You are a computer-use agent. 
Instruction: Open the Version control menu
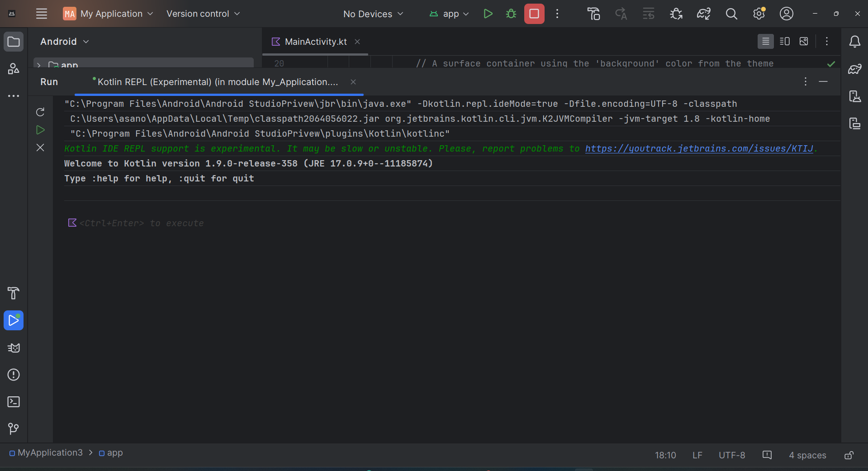coord(203,14)
